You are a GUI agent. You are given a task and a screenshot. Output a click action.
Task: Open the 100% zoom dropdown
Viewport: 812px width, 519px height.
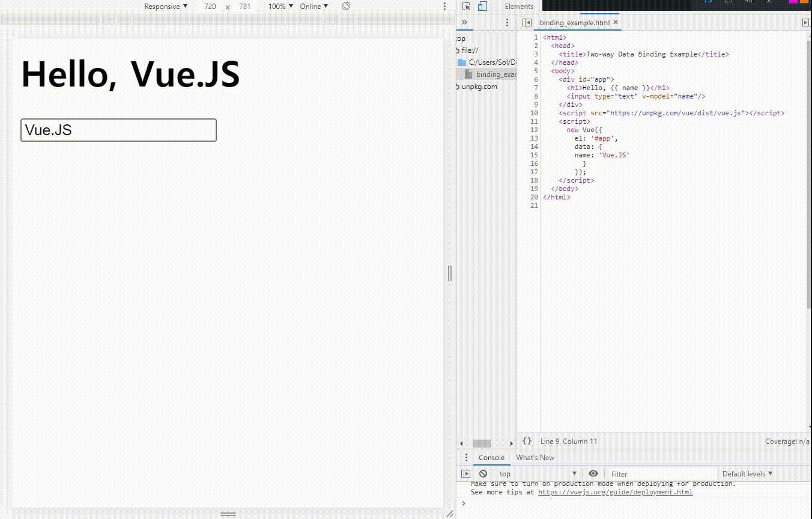pyautogui.click(x=279, y=6)
